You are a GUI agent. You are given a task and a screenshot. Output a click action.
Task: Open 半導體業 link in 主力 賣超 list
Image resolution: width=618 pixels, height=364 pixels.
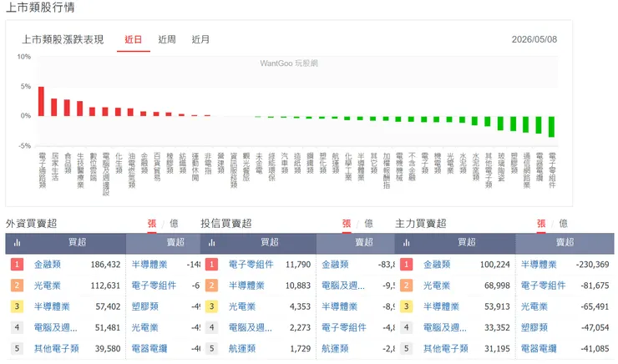(539, 265)
